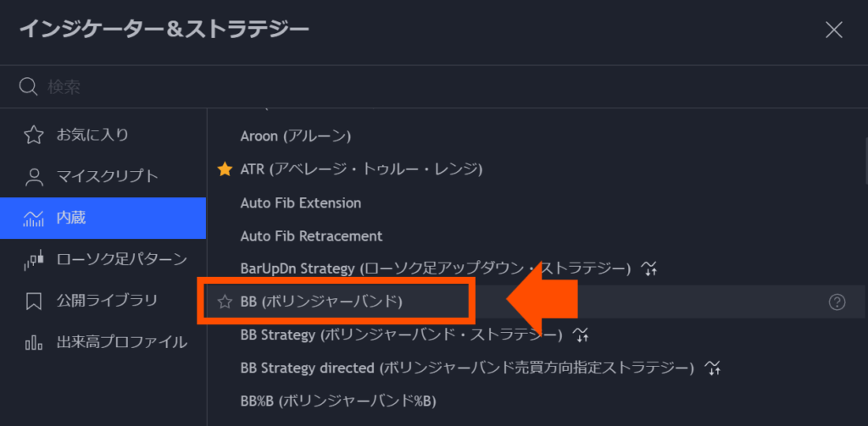The width and height of the screenshot is (868, 426).
Task: Close the インジケーター&ストラテジー dialog
Action: point(834,30)
